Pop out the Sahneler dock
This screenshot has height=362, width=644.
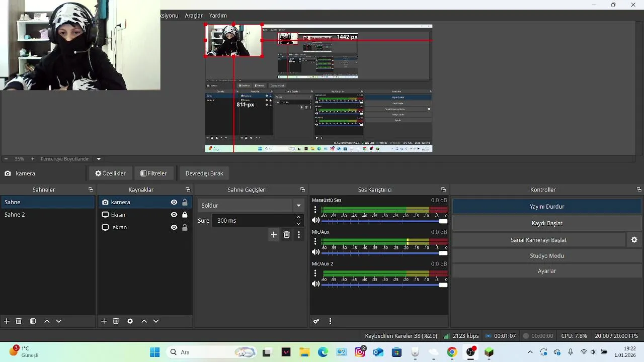91,190
